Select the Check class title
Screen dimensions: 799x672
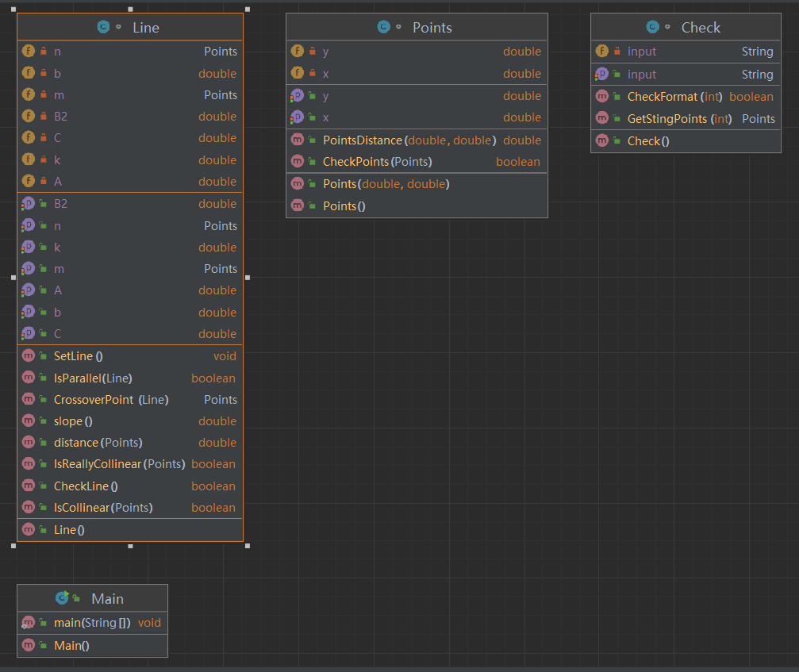[x=701, y=28]
